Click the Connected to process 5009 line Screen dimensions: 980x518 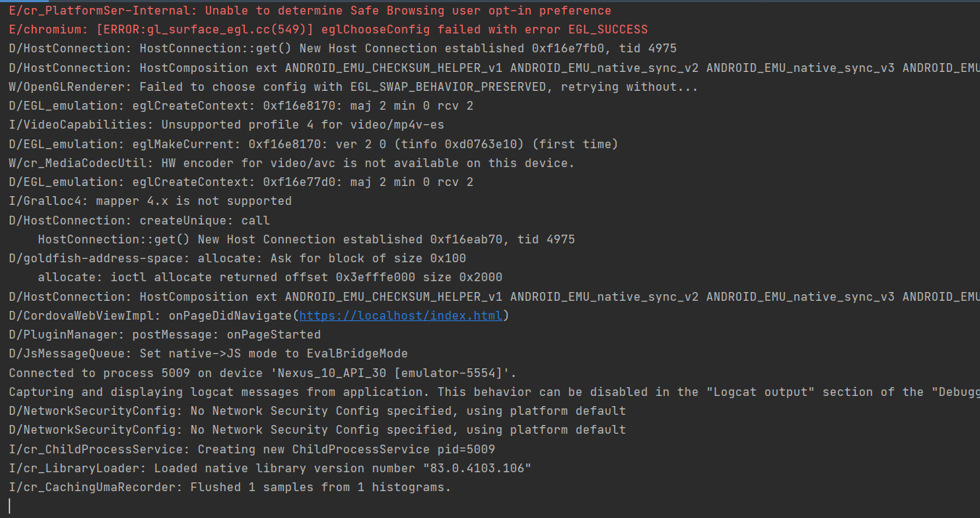click(263, 373)
